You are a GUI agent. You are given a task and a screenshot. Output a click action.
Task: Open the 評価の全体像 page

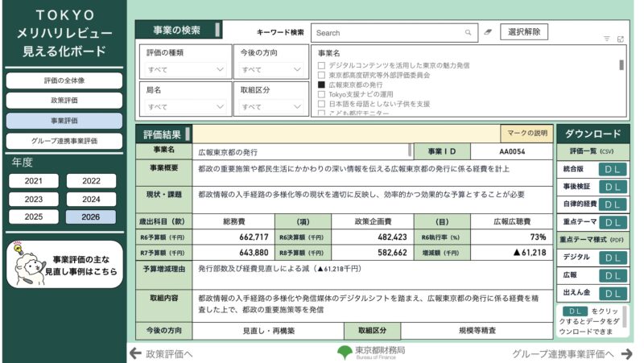click(64, 80)
